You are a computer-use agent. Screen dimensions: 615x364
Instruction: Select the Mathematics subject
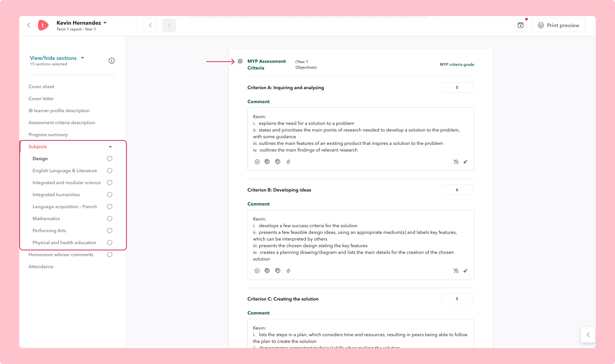[46, 218]
